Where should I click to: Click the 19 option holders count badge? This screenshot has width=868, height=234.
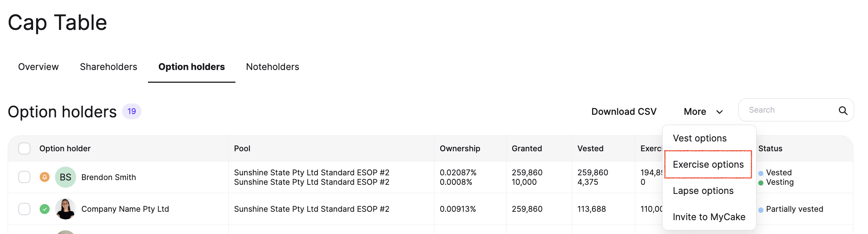pyautogui.click(x=132, y=111)
